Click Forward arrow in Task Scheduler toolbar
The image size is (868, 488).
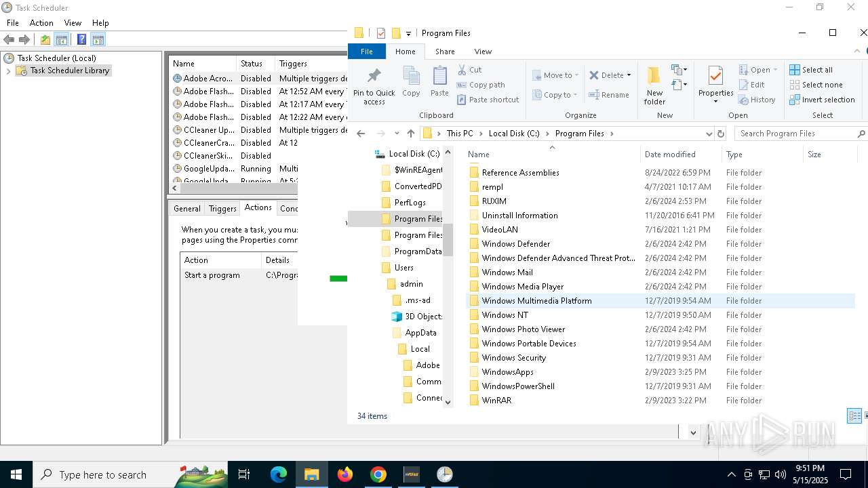click(24, 39)
